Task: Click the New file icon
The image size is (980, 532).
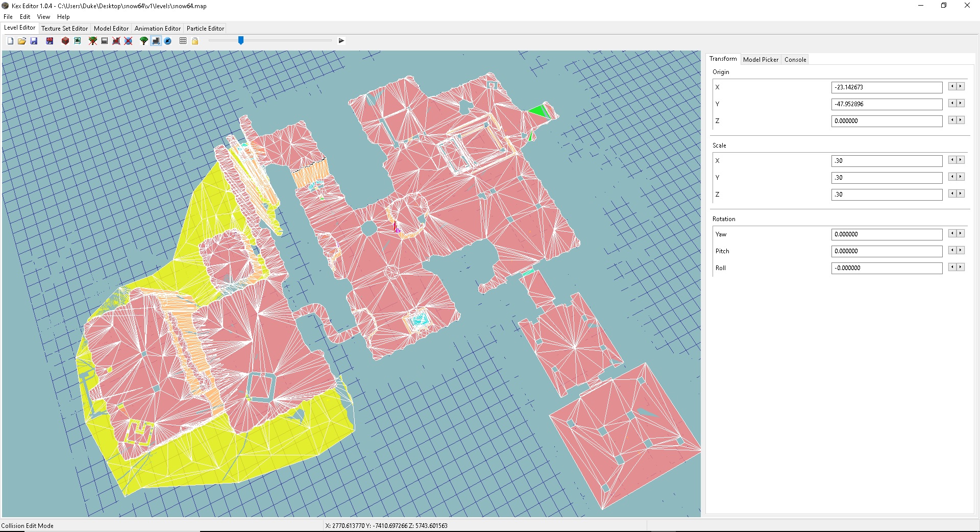Action: point(10,41)
